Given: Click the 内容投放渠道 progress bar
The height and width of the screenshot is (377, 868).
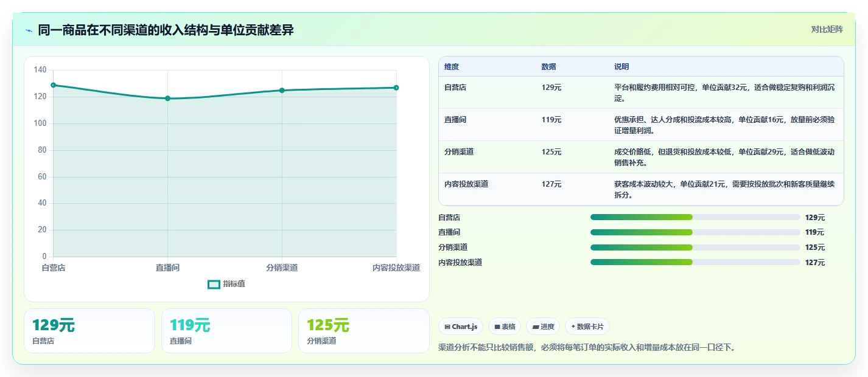Looking at the screenshot, I should (695, 262).
